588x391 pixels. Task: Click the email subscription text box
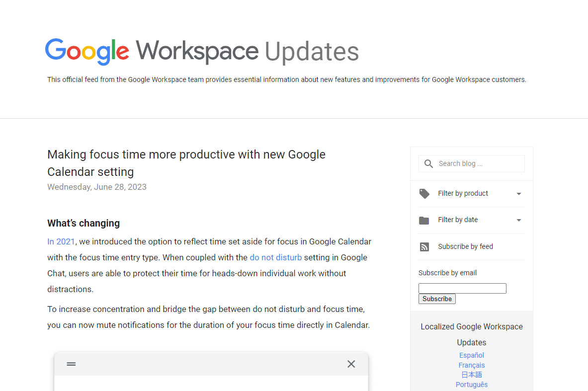point(462,288)
